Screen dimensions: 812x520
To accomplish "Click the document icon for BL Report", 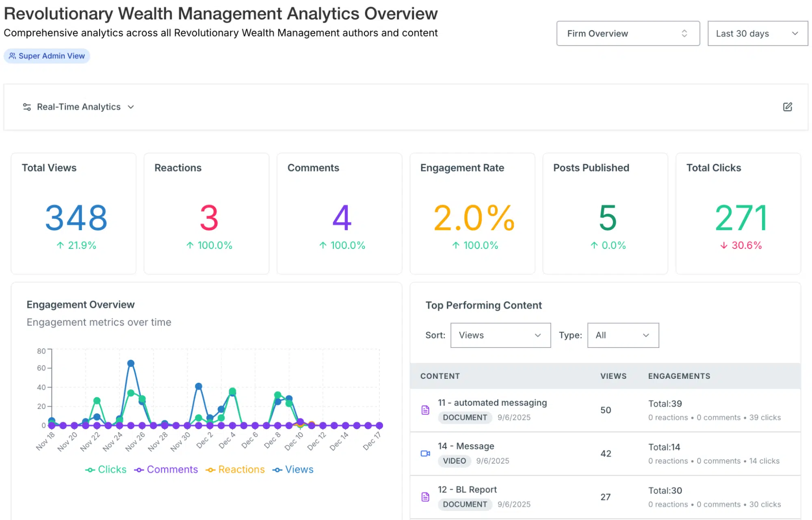I will tap(425, 497).
